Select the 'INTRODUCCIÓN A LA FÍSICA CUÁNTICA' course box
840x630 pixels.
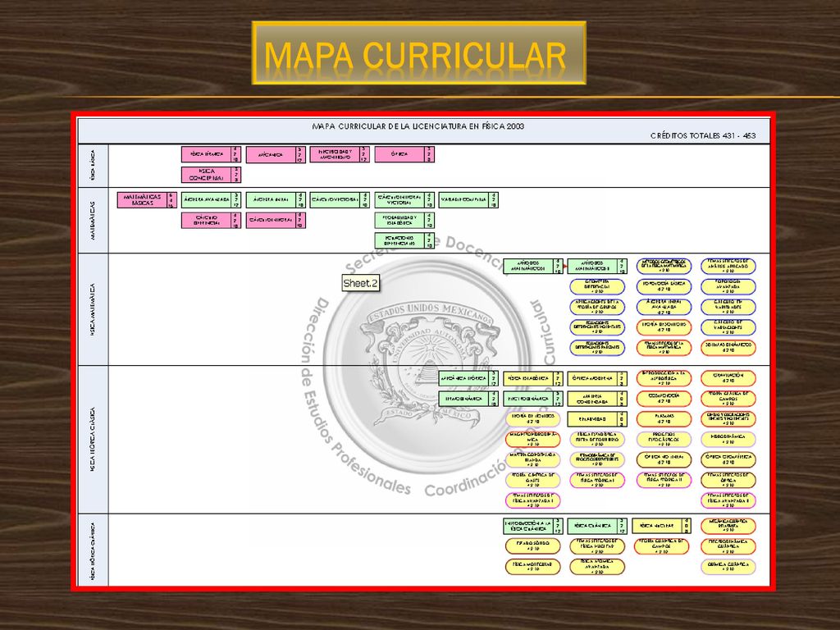tap(532, 527)
